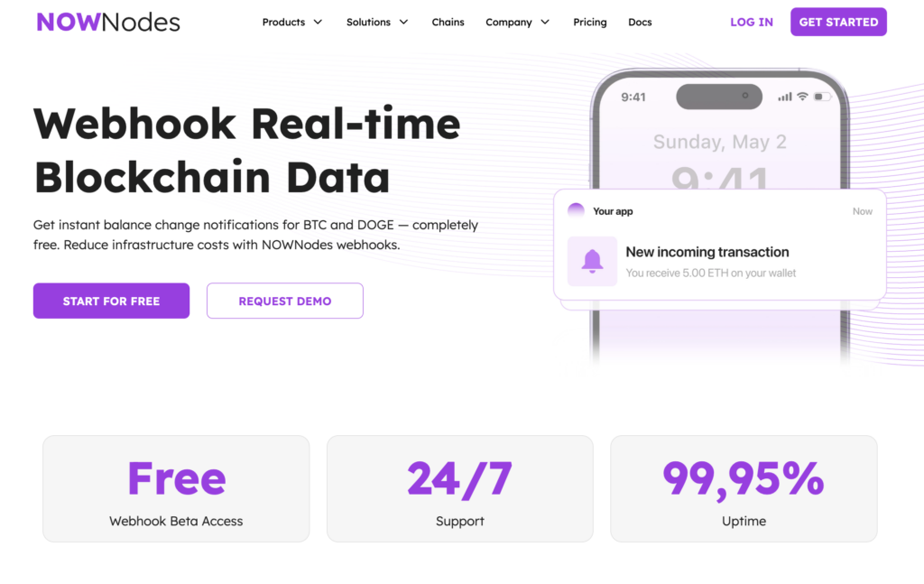This screenshot has height=584, width=924.
Task: Click the Your app round icon
Action: click(576, 211)
